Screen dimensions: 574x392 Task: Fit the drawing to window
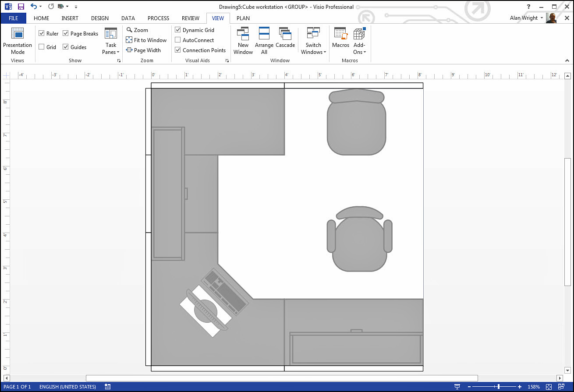point(146,40)
